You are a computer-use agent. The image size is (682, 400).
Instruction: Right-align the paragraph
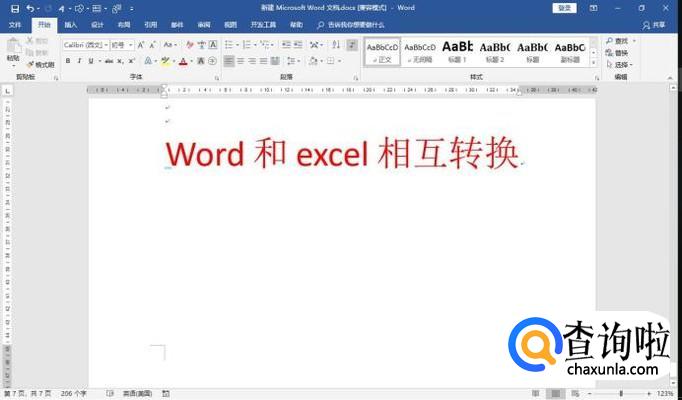tap(252, 61)
